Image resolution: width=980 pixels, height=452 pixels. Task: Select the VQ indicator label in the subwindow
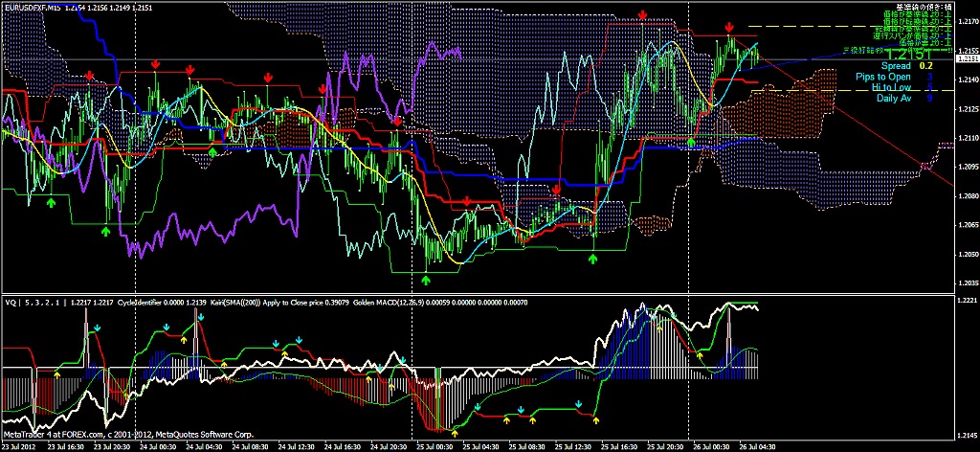tap(11, 303)
